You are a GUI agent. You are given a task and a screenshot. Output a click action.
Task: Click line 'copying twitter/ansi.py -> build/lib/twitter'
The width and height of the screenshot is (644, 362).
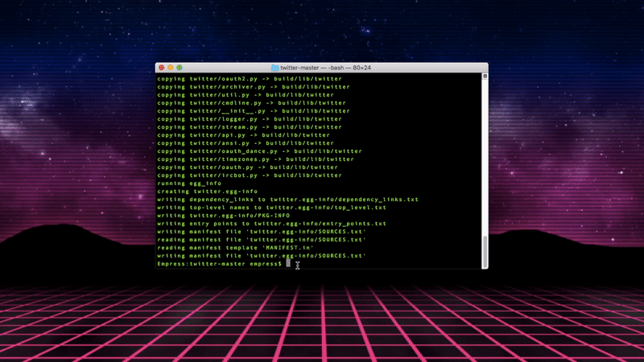pos(246,143)
